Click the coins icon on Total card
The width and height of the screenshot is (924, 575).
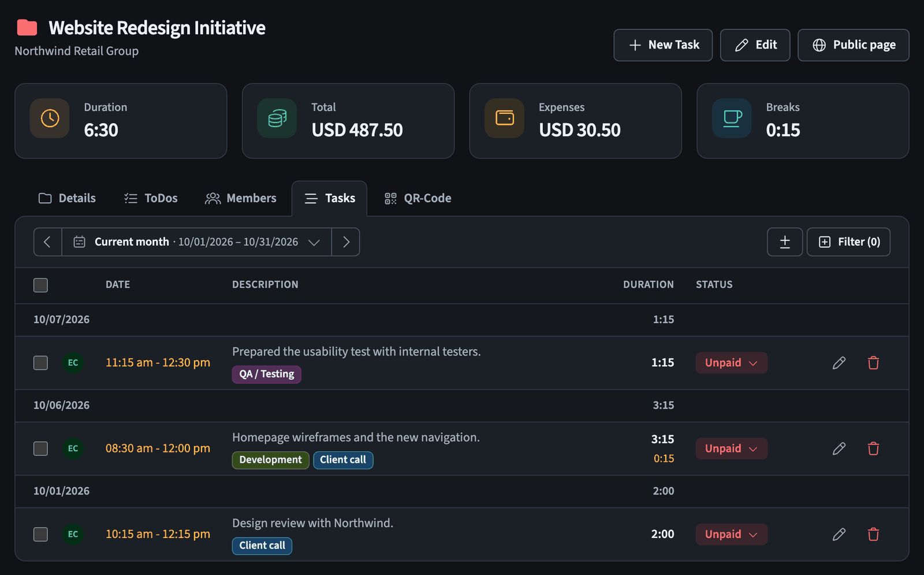pyautogui.click(x=277, y=118)
